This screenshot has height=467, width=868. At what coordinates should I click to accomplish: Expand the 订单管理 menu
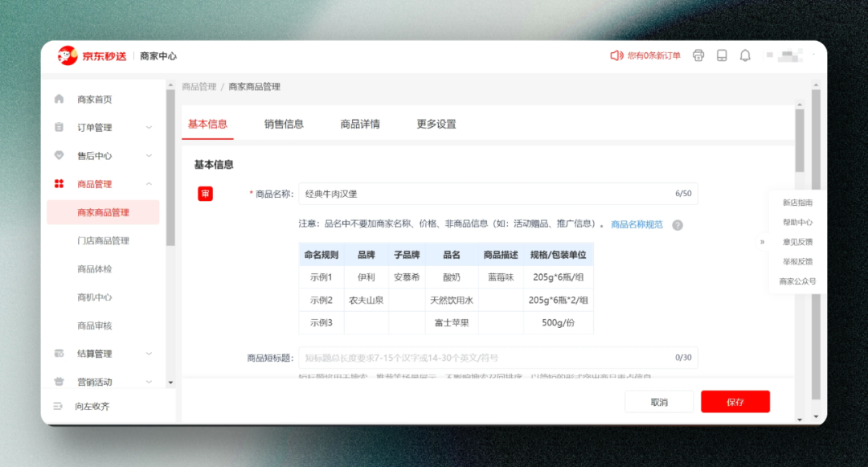(x=149, y=128)
